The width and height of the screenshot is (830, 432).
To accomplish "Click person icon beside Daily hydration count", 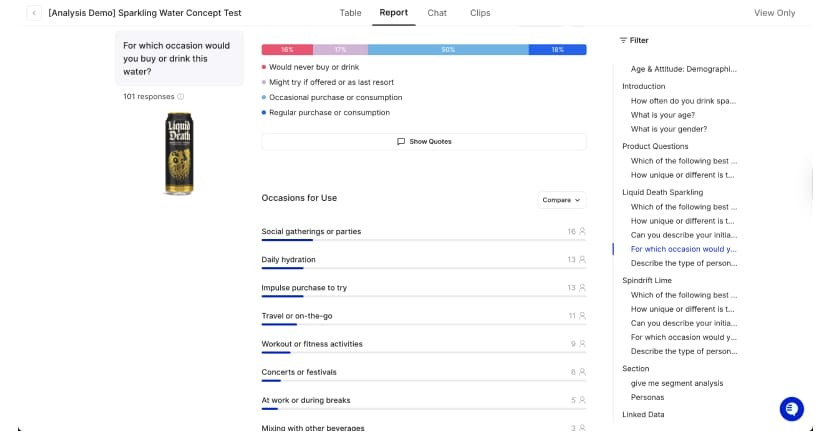I will tap(582, 259).
